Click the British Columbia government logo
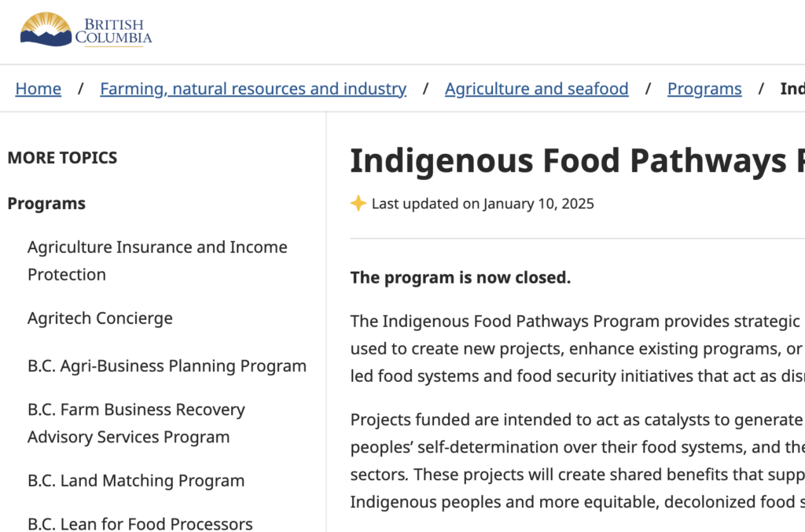 86,30
